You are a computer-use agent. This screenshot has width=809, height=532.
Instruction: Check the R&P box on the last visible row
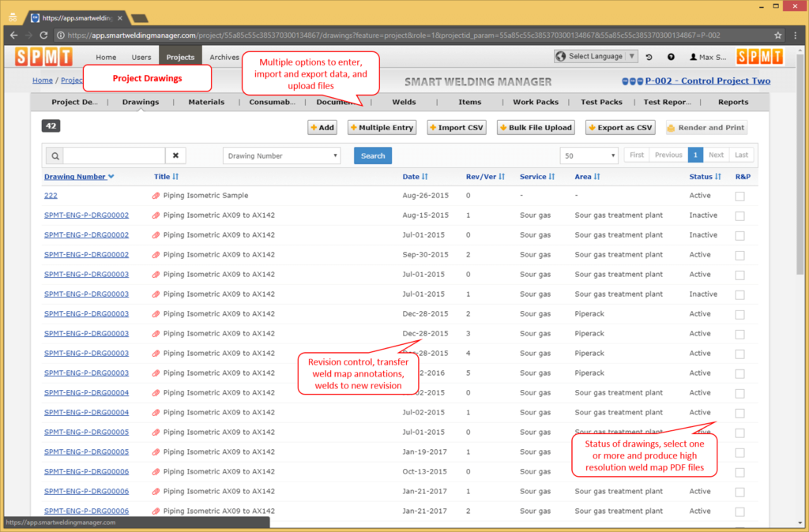click(x=739, y=511)
